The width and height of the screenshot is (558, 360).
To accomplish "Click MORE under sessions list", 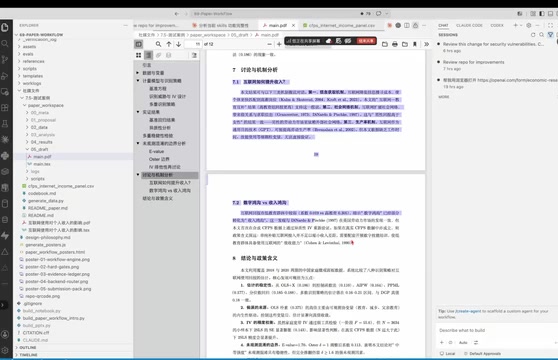I will pyautogui.click(x=443, y=97).
